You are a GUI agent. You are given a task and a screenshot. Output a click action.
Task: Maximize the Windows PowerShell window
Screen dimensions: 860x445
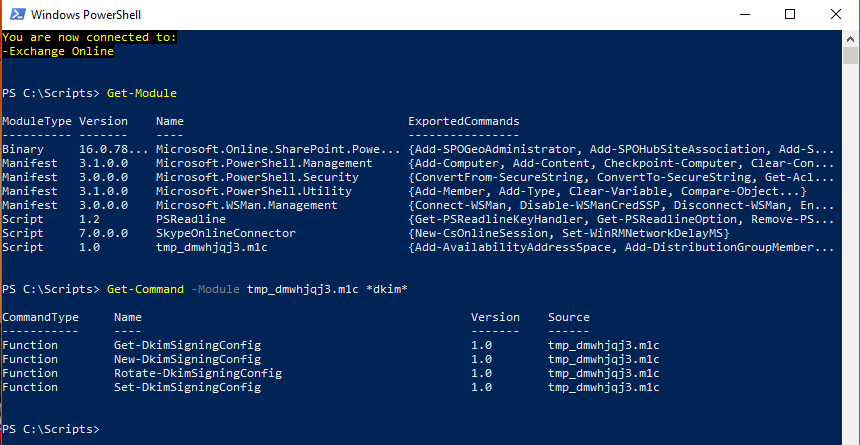click(790, 15)
